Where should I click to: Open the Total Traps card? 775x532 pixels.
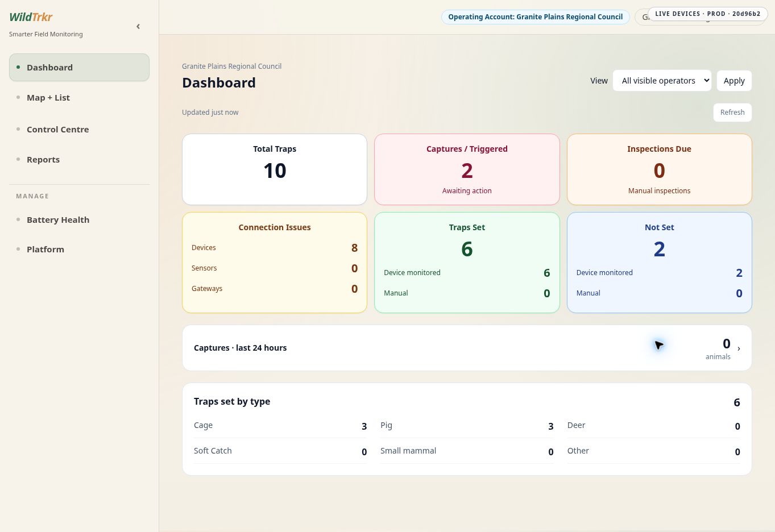[275, 169]
